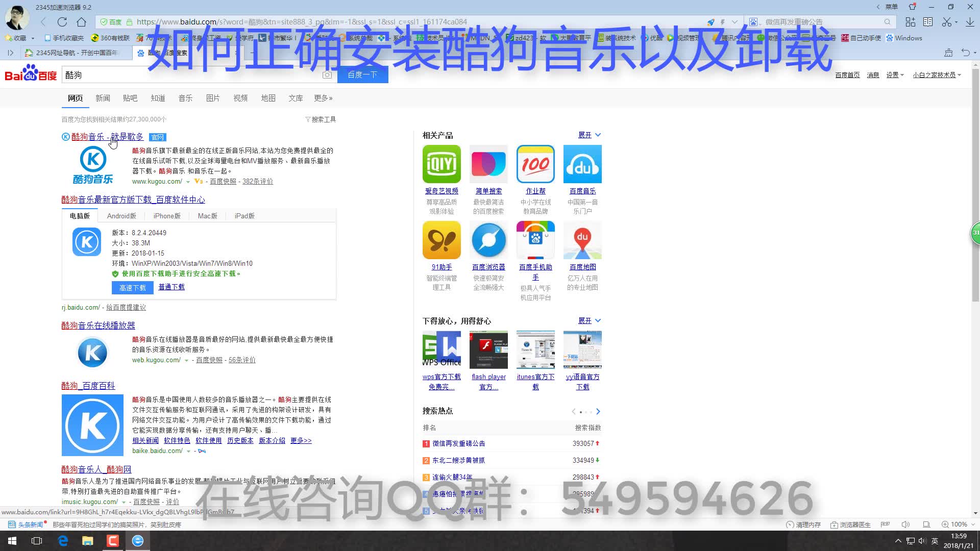Open the 百度手机助手 app icon
Screen dimensions: 980x551
(x=535, y=240)
